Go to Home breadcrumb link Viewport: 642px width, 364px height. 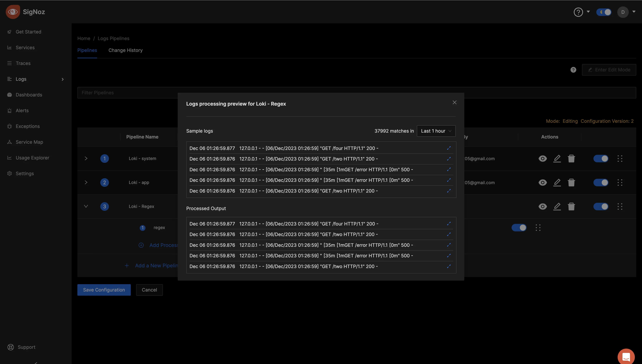84,38
